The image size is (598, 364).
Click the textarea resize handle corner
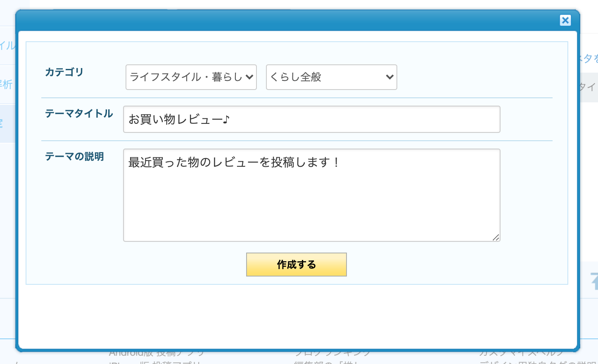496,237
